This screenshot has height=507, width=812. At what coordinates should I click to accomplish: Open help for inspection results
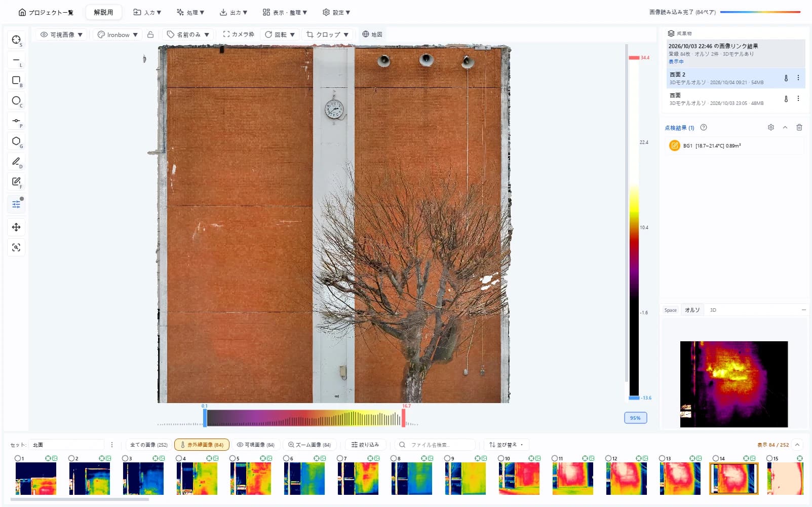pos(704,127)
